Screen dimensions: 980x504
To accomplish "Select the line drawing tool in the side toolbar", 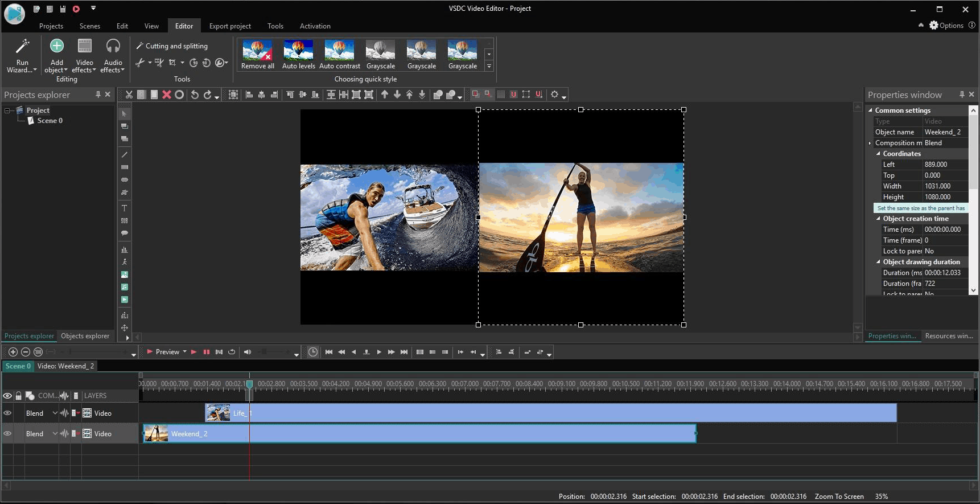I will [124, 155].
